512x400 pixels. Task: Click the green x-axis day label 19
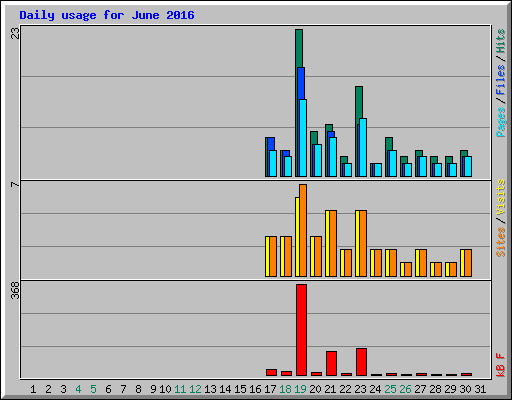[x=300, y=389]
